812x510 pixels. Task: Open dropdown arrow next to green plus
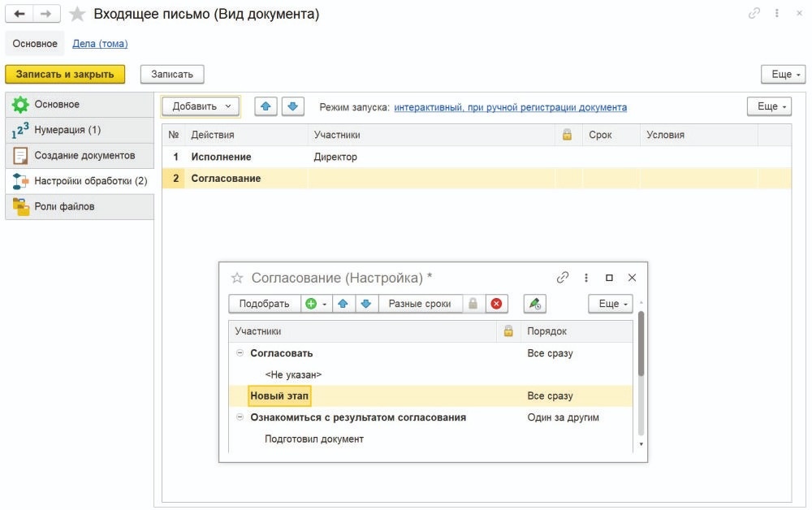point(325,304)
